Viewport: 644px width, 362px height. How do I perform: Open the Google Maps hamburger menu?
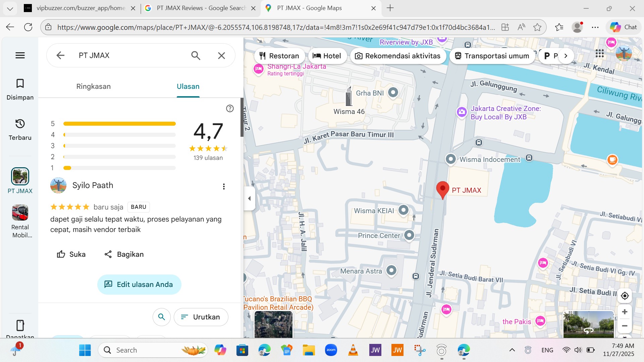pyautogui.click(x=20, y=55)
